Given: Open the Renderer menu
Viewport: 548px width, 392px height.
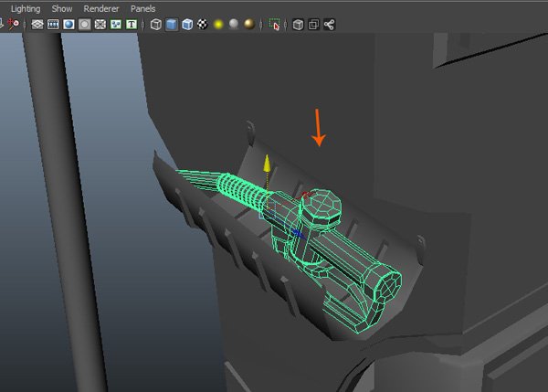Looking at the screenshot, I should click(101, 9).
